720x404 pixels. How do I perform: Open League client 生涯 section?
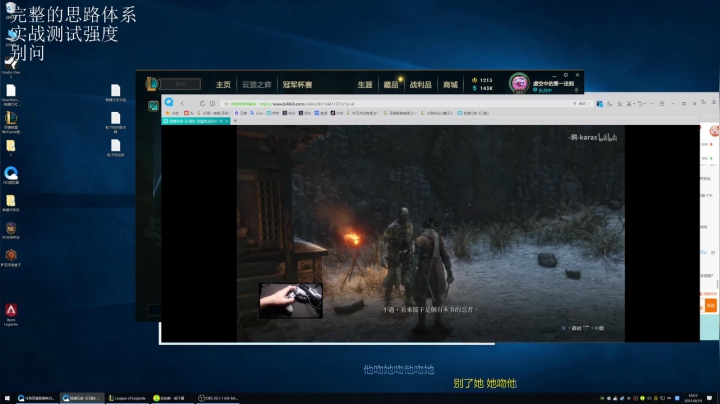click(x=365, y=84)
